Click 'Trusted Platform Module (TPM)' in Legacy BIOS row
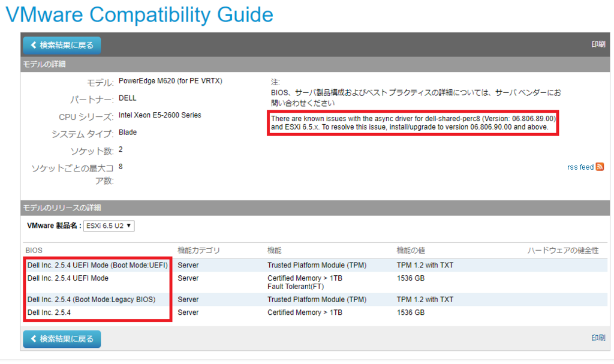The height and width of the screenshot is (364, 614). [317, 299]
